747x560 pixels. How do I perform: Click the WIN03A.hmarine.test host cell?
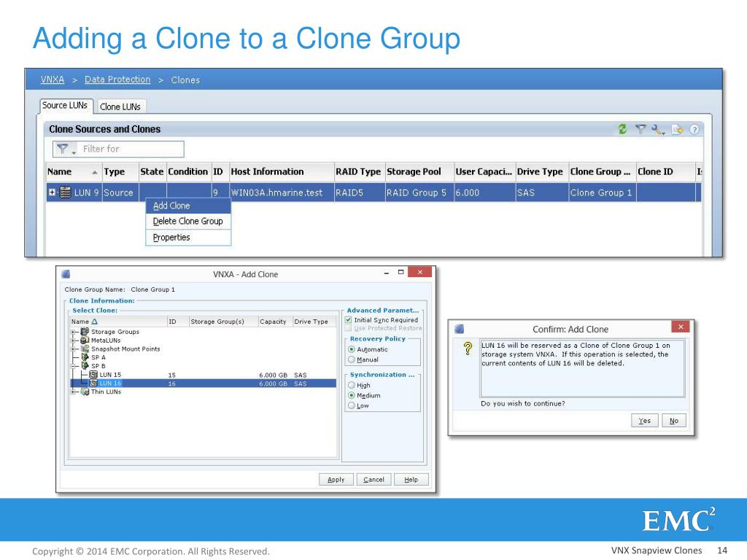tap(282, 192)
